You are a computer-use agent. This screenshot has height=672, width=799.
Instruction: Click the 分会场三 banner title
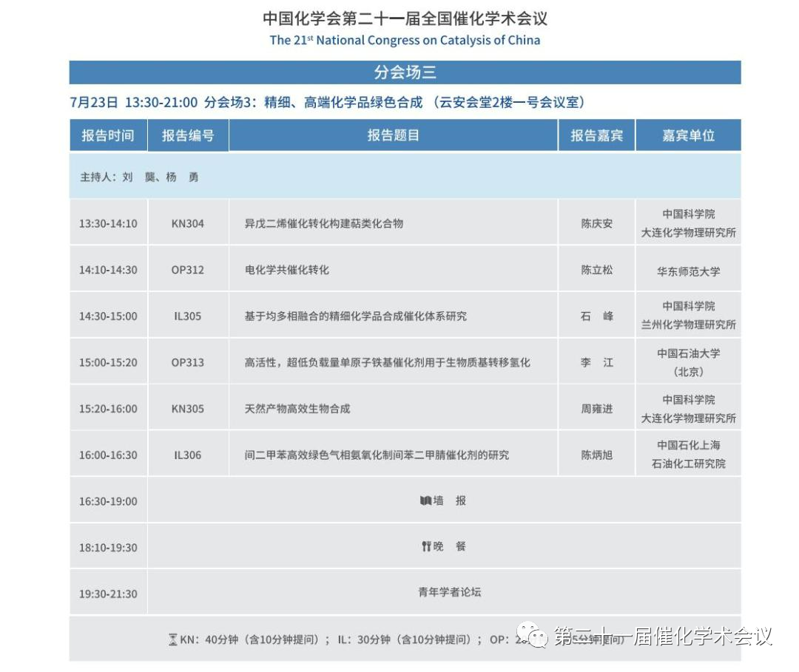tap(405, 72)
